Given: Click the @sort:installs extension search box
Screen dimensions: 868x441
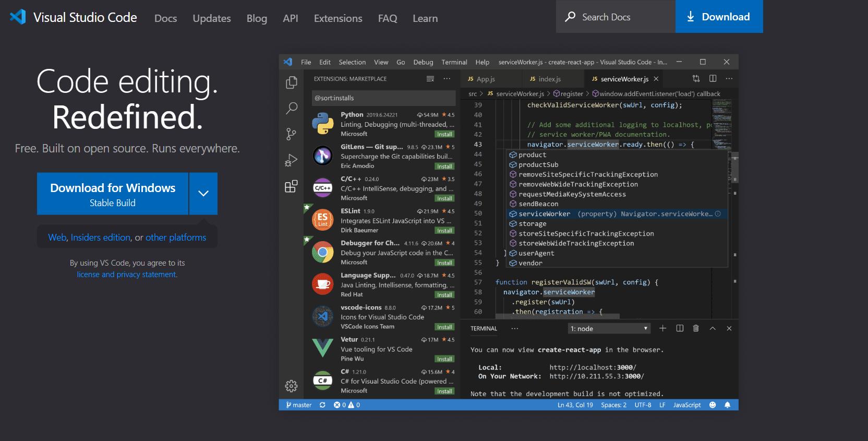Looking at the screenshot, I should 383,98.
